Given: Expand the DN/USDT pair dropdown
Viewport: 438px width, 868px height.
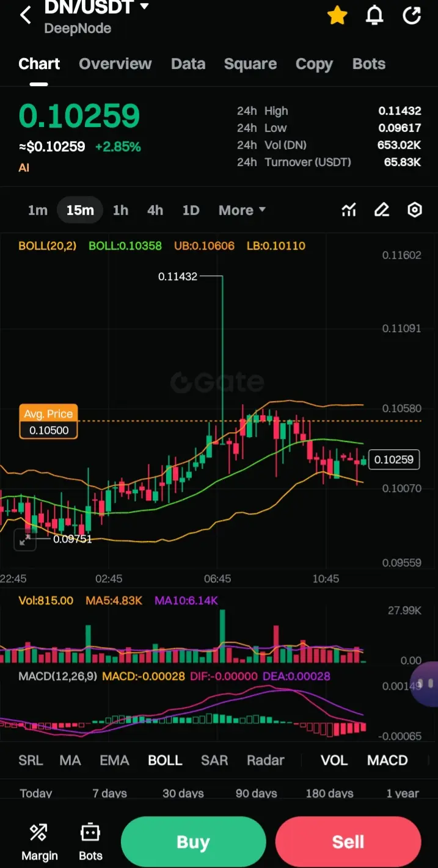Looking at the screenshot, I should 145,7.
